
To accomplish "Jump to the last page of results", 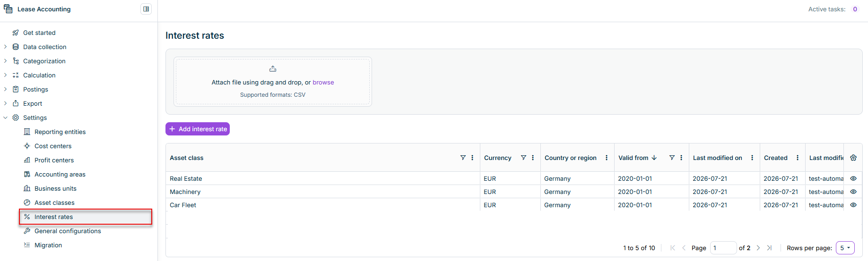I will coord(769,248).
